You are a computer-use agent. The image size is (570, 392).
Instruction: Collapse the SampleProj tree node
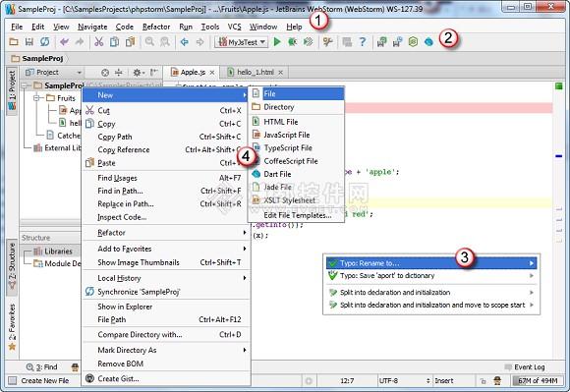pos(25,85)
